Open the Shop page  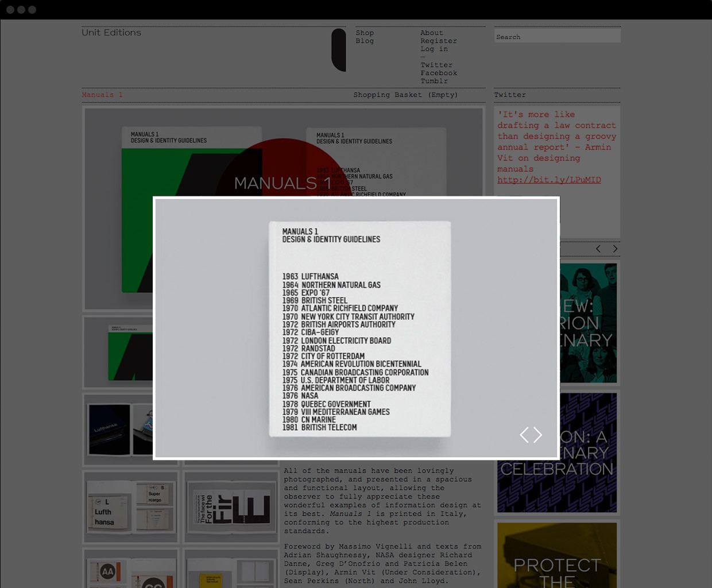coord(365,33)
